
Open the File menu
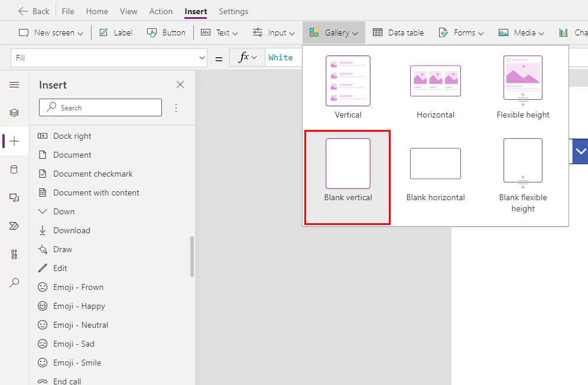pyautogui.click(x=68, y=11)
